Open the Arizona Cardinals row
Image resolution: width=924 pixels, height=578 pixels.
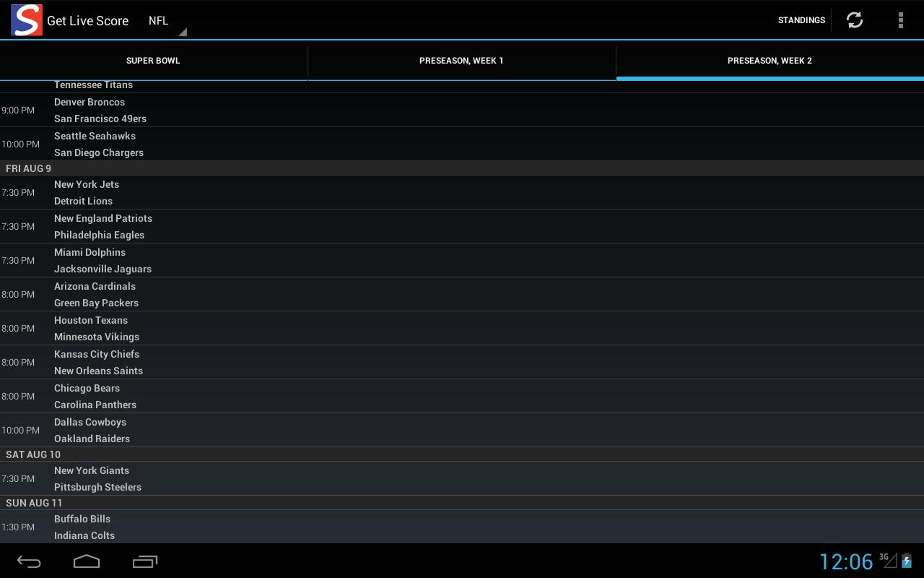point(95,286)
